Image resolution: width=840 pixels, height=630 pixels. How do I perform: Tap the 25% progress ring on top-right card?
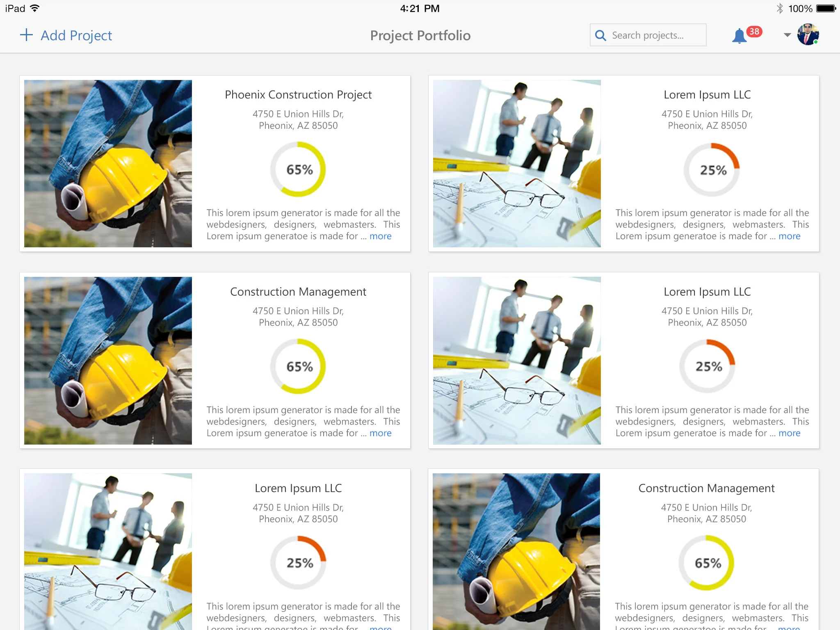(712, 170)
